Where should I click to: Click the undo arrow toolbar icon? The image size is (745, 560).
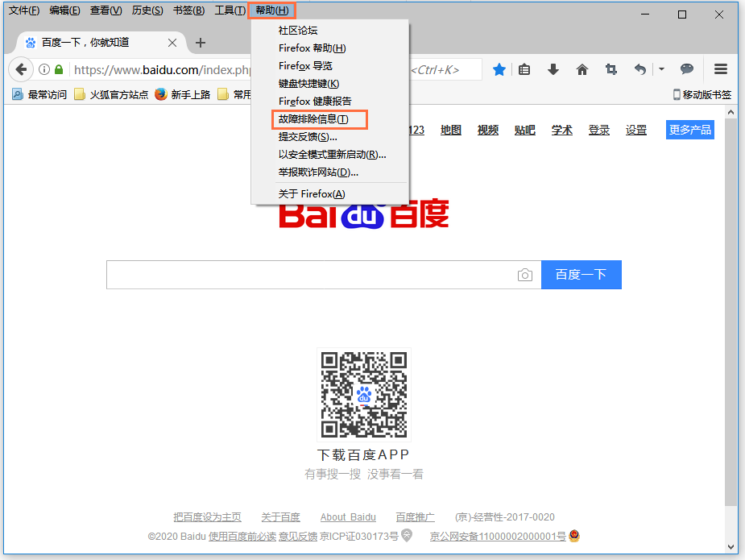640,69
